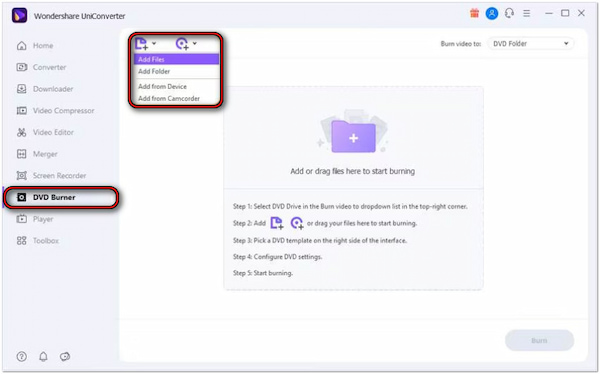Open the gift box promotions icon
600x374 pixels.
coord(474,13)
